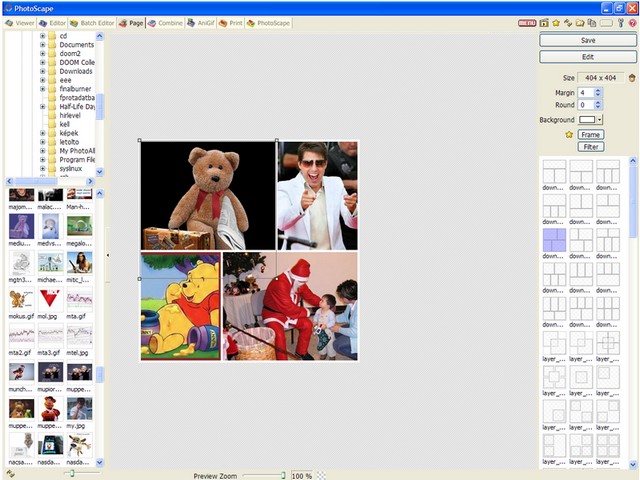Expand the eee folder node
The width and height of the screenshot is (640, 480).
point(42,80)
